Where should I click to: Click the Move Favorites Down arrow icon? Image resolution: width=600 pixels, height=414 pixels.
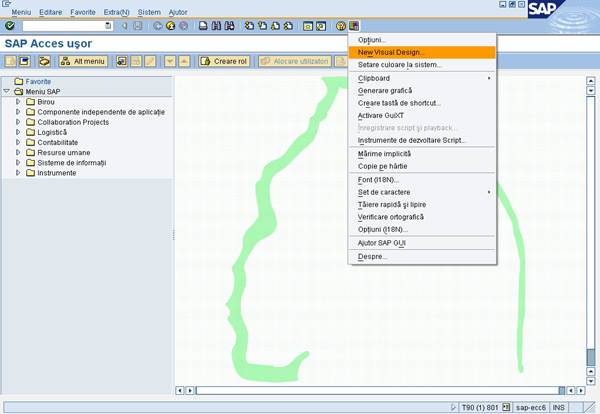(x=170, y=61)
